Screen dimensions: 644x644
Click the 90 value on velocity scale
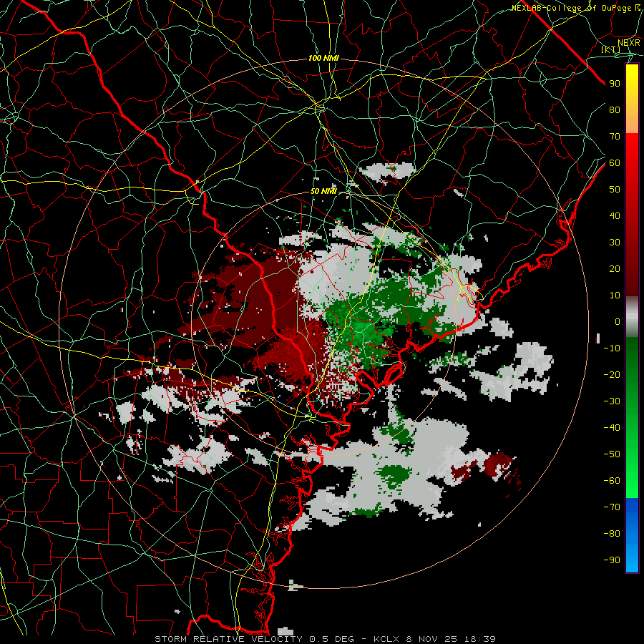tap(615, 84)
